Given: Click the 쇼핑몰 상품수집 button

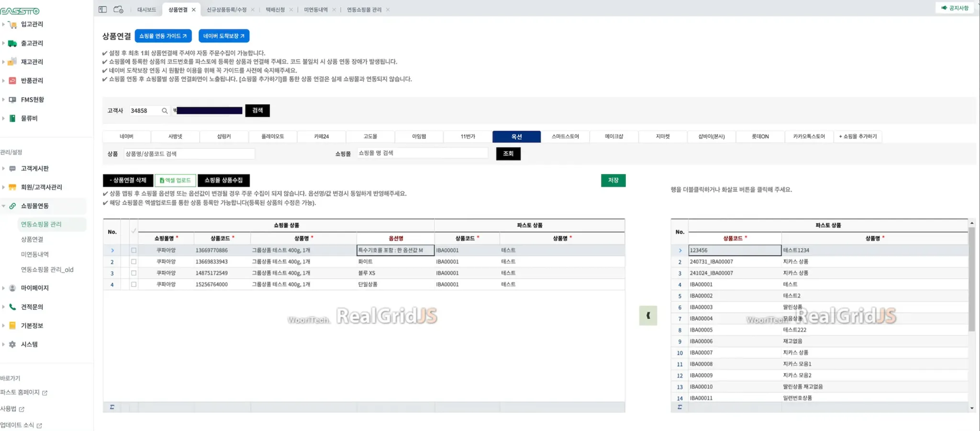Looking at the screenshot, I should coord(223,180).
